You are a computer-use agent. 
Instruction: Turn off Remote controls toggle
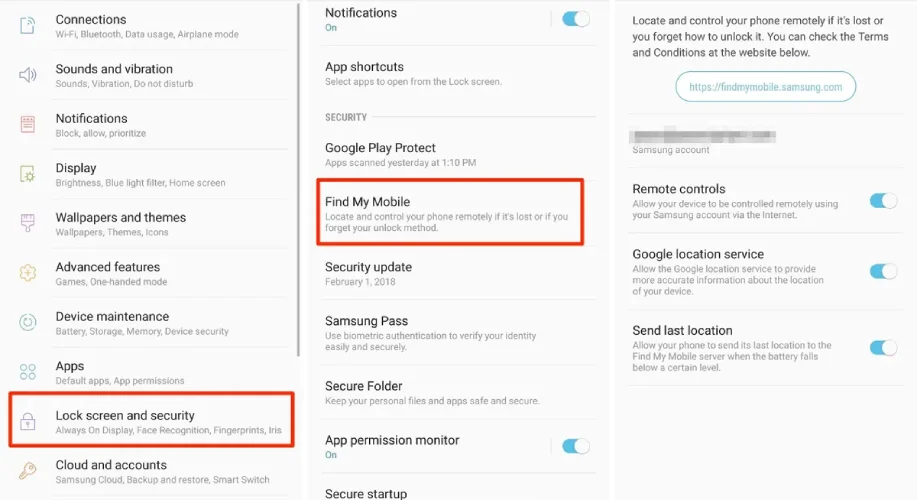[883, 201]
